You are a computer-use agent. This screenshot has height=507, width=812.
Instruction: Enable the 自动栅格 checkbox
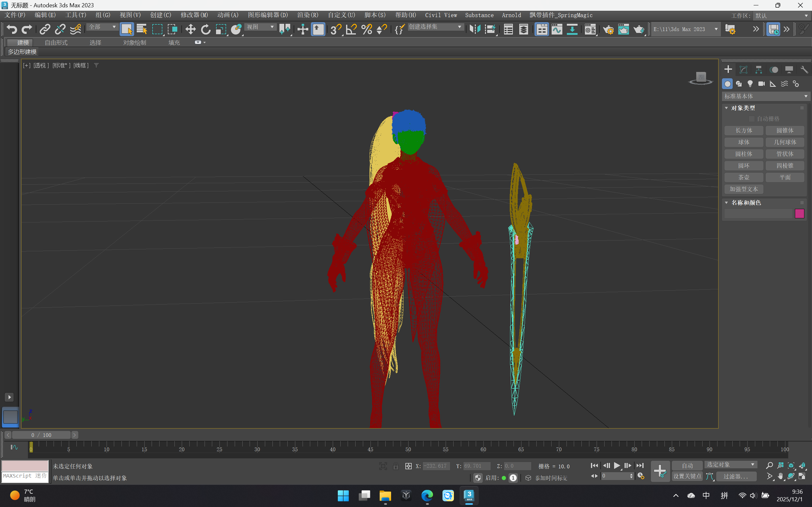click(x=752, y=119)
